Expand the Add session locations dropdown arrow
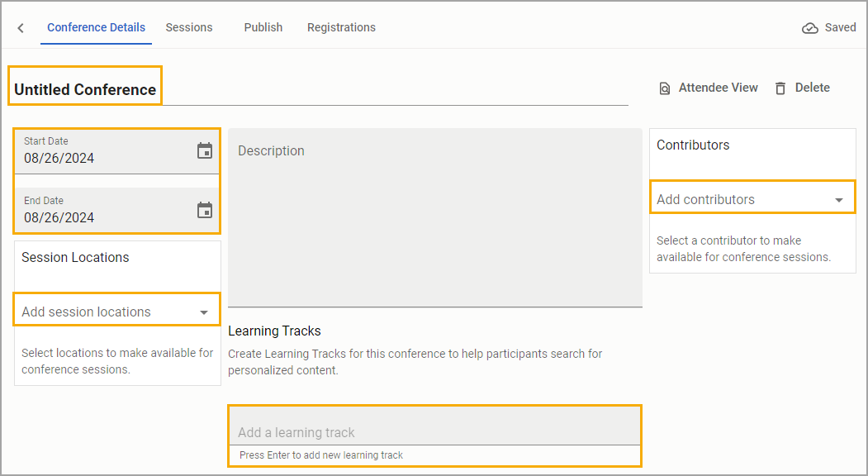The height and width of the screenshot is (476, 868). (204, 312)
